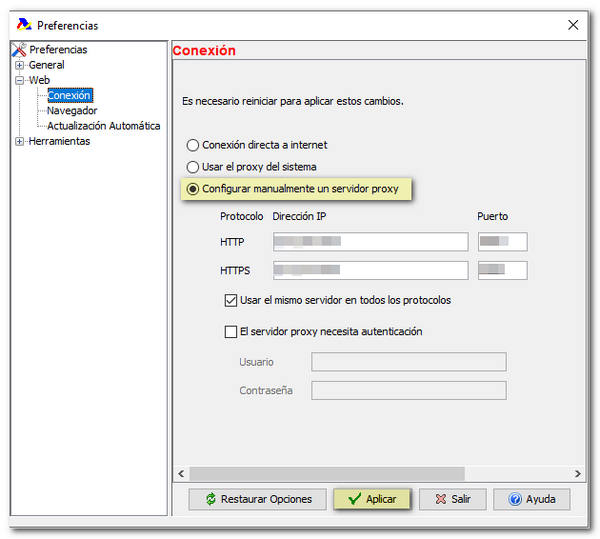Click the app logo in the title bar
Image resolution: width=600 pixels, height=539 pixels.
click(23, 25)
